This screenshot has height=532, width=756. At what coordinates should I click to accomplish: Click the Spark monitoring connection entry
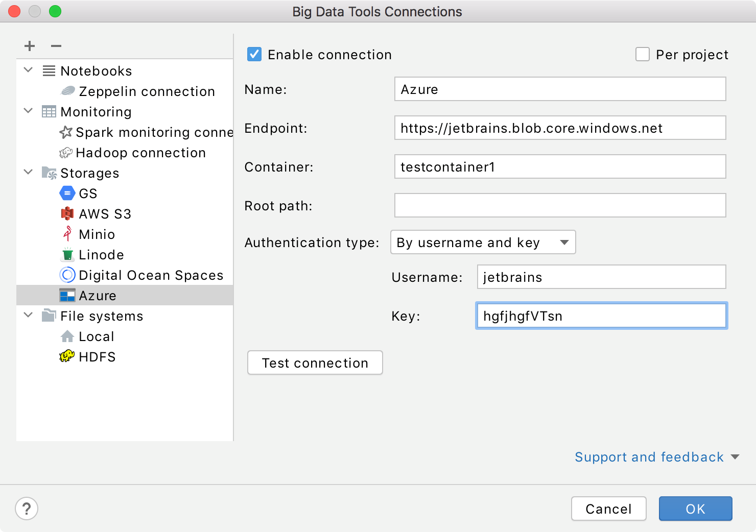pyautogui.click(x=148, y=132)
